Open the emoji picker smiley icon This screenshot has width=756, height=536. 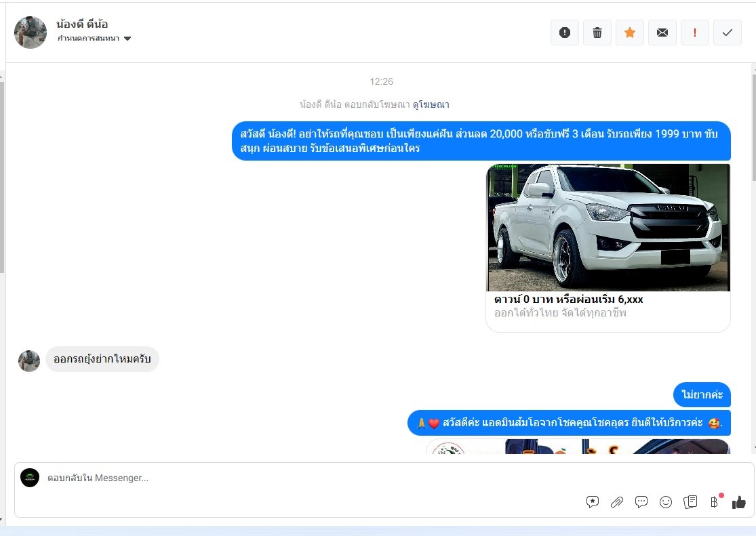pos(666,502)
